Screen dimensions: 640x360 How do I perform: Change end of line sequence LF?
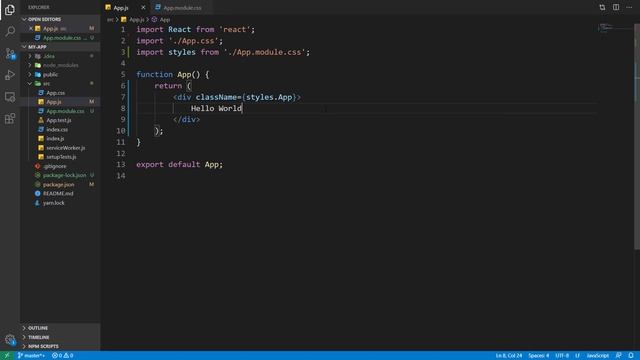(577, 356)
